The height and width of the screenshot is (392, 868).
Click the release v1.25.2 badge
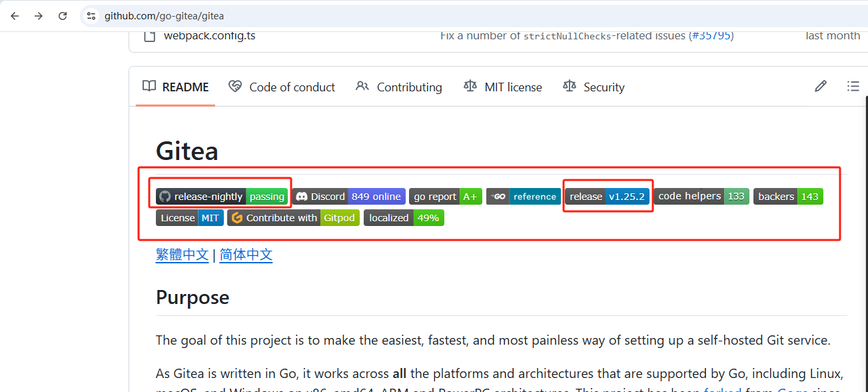coord(607,197)
